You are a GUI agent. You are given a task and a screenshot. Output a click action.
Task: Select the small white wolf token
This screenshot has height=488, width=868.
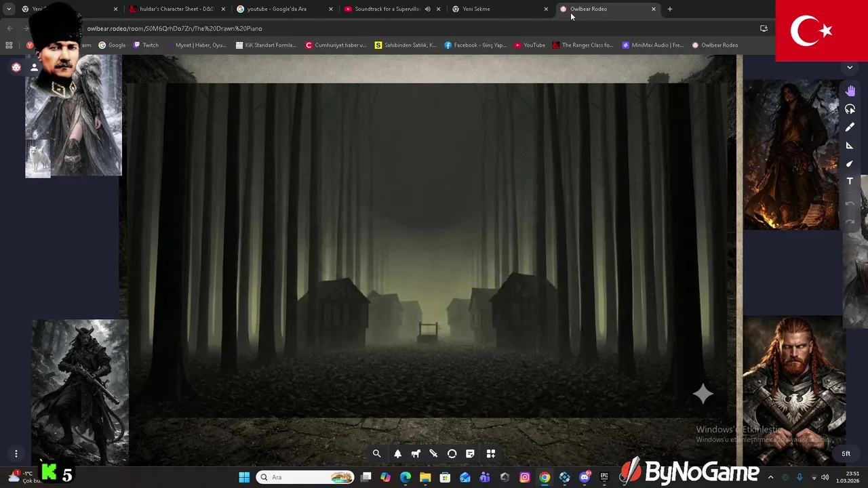(38, 159)
